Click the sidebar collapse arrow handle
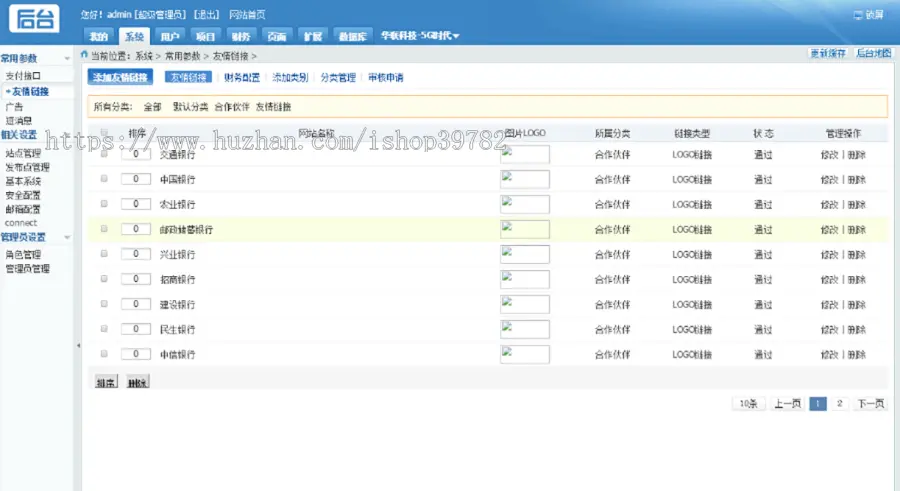This screenshot has width=900, height=491. (79, 346)
